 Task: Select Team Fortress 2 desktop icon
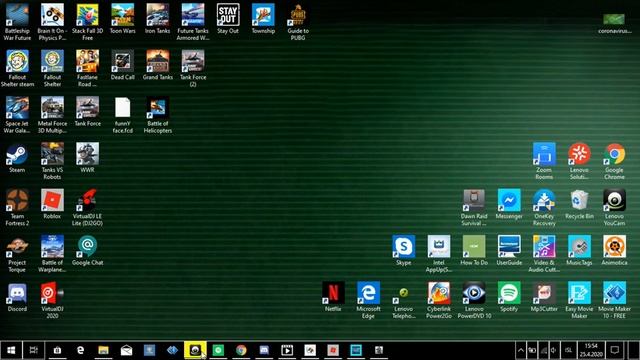point(17,207)
